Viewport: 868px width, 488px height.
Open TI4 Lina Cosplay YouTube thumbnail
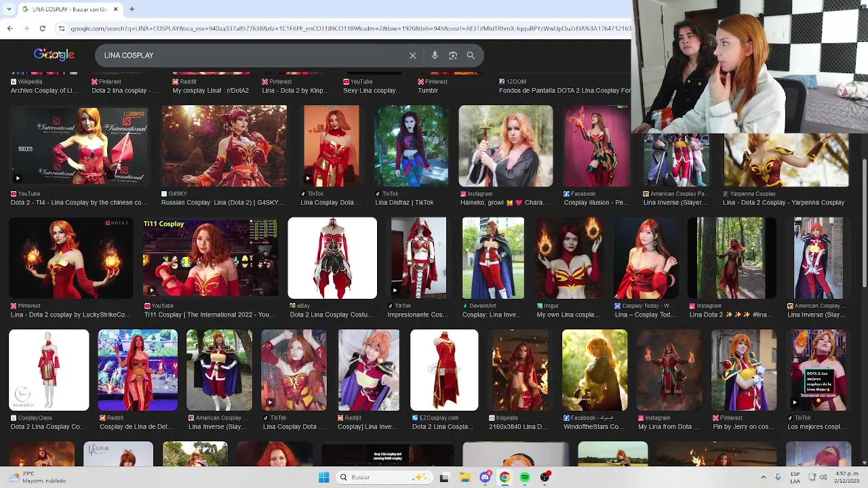[x=79, y=146]
